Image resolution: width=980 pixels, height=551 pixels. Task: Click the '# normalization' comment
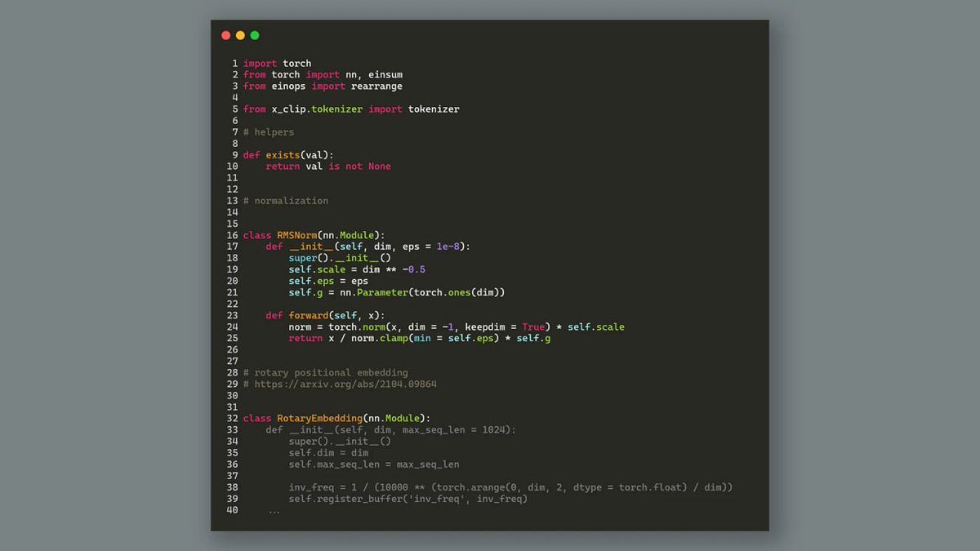click(286, 200)
